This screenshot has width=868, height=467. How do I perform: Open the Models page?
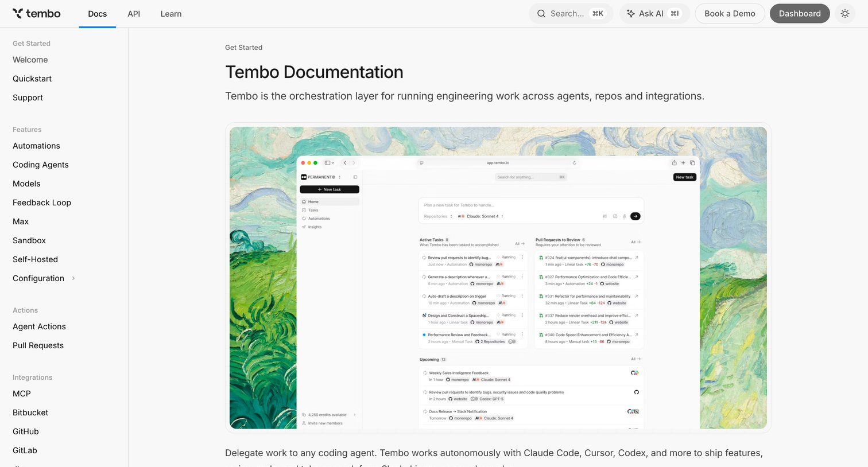pyautogui.click(x=26, y=184)
